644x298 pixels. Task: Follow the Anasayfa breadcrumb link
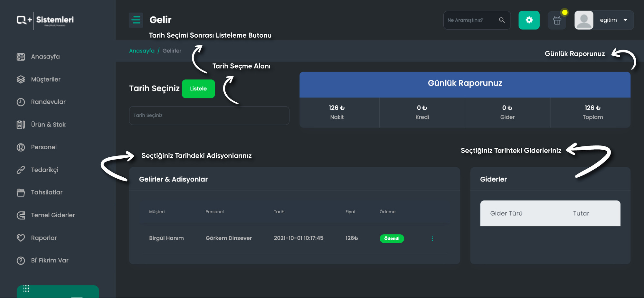click(x=142, y=51)
